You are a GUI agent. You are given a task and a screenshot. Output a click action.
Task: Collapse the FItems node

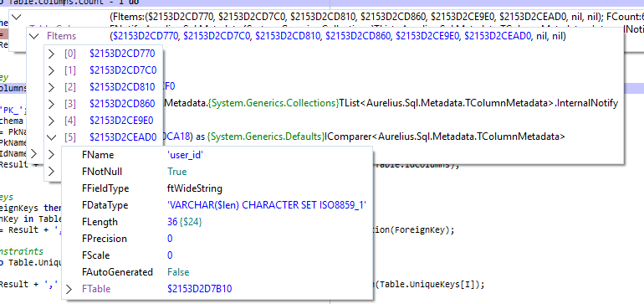pos(35,36)
